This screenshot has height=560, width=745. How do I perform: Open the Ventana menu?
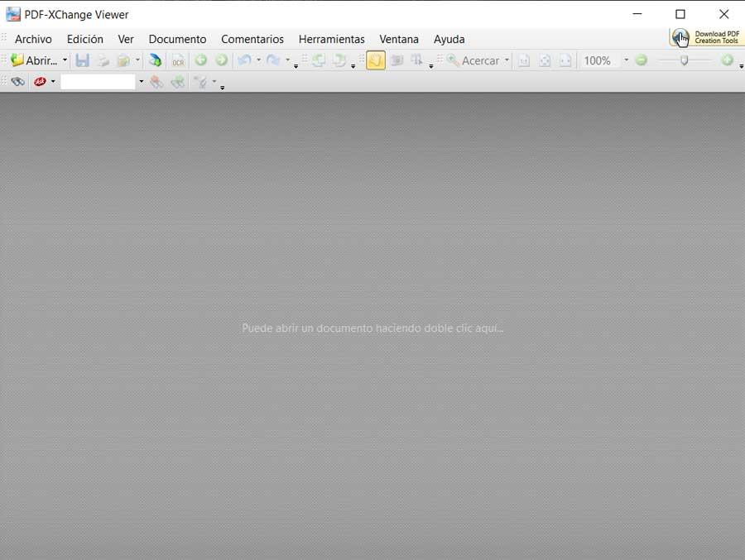(399, 40)
